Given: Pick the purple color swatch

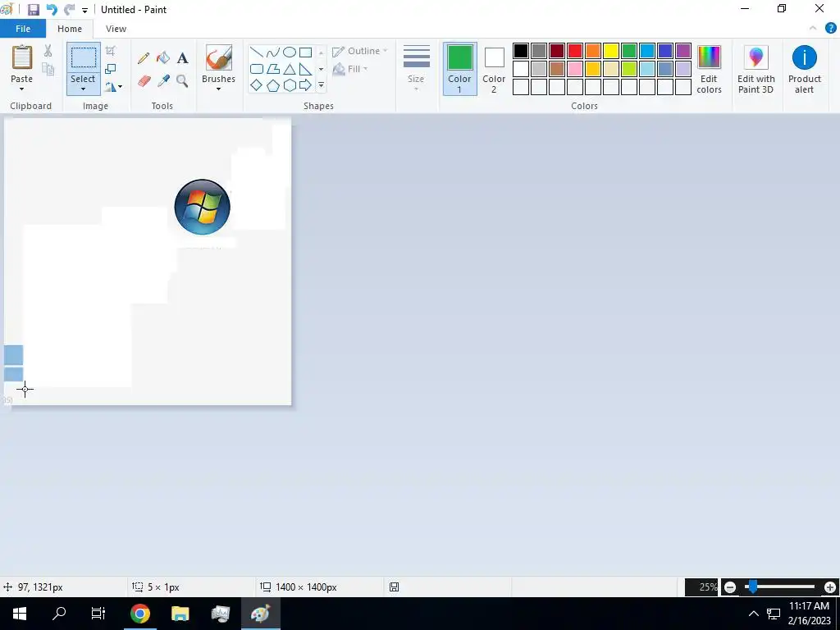Looking at the screenshot, I should 683,51.
